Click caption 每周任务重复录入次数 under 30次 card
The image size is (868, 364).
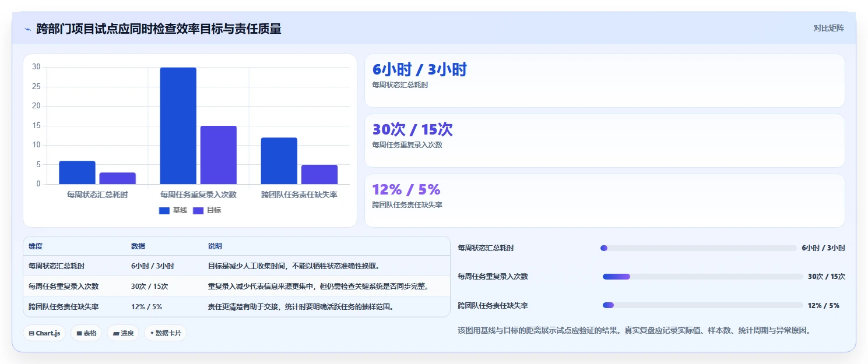point(407,145)
